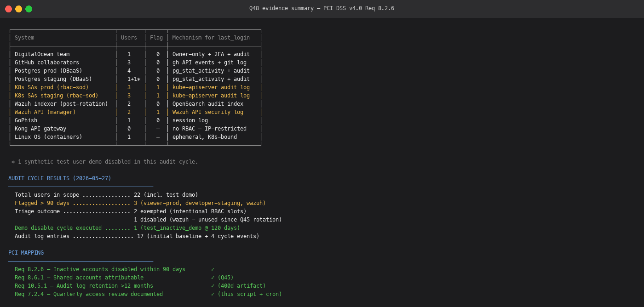This screenshot has width=644, height=307.
Task: Click 'gh API events + git log' mechanism
Action: [x=210, y=63]
